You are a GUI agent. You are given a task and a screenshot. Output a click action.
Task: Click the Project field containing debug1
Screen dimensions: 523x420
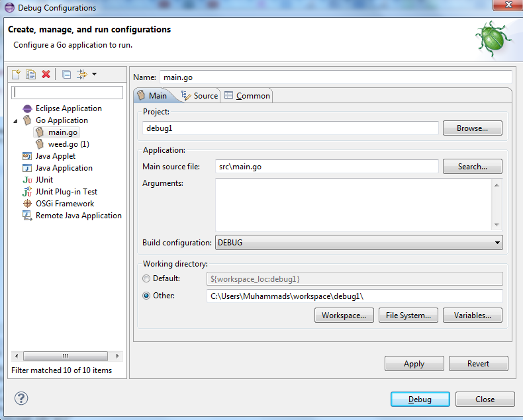coord(290,128)
